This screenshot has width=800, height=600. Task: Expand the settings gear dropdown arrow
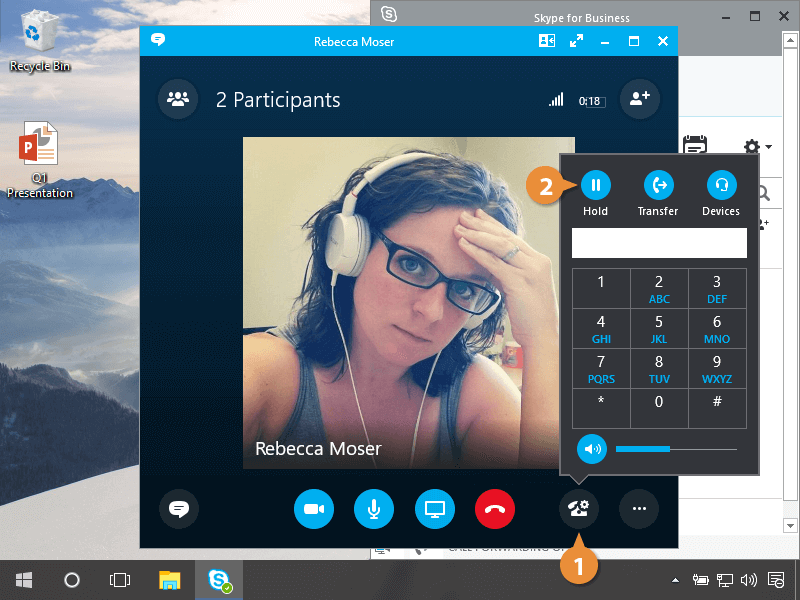(768, 147)
